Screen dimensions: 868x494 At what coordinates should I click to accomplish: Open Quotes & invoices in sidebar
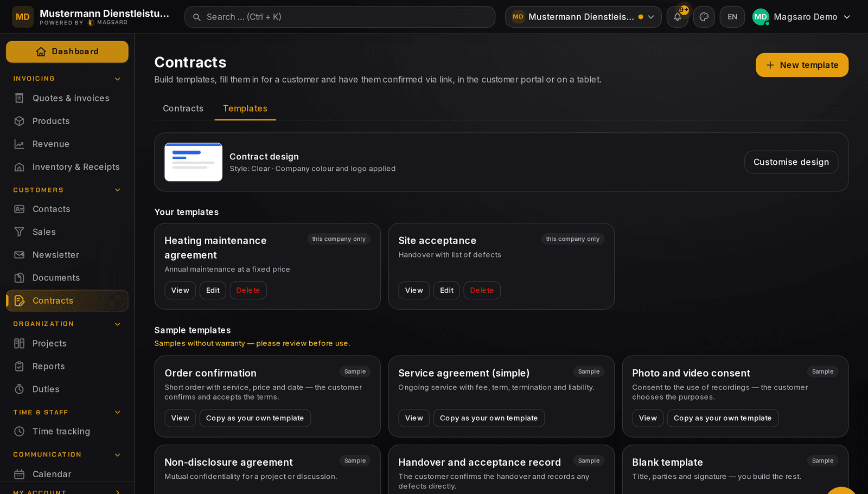point(67,98)
